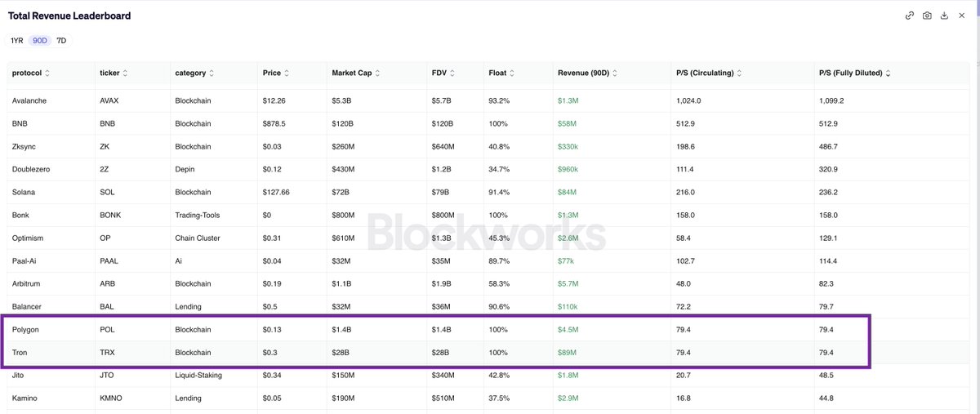Click the 1,024.0 circulating P/S value
The width and height of the screenshot is (980, 414).
coord(688,100)
